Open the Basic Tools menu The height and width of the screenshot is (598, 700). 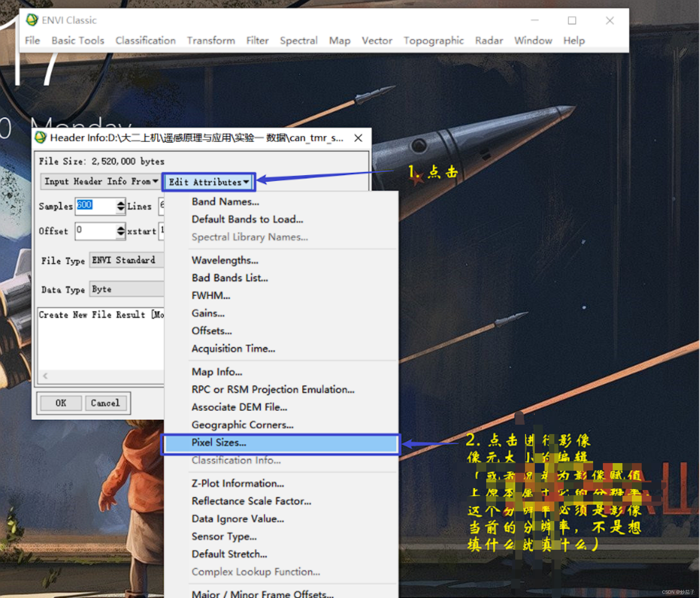[x=78, y=40]
